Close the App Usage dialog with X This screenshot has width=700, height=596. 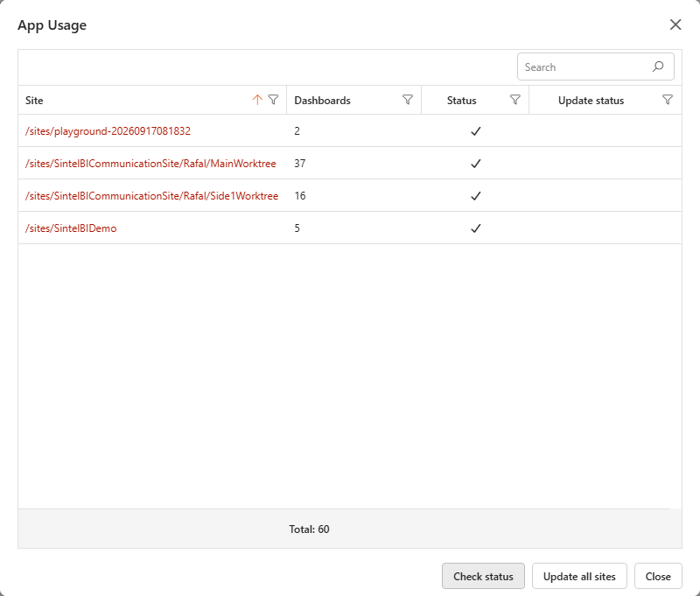coord(675,25)
